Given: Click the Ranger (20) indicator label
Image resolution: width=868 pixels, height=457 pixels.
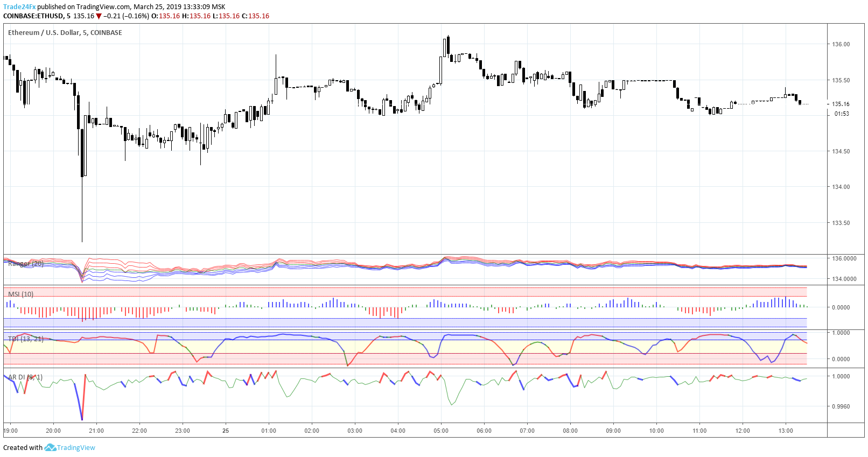Looking at the screenshot, I should (x=25, y=264).
